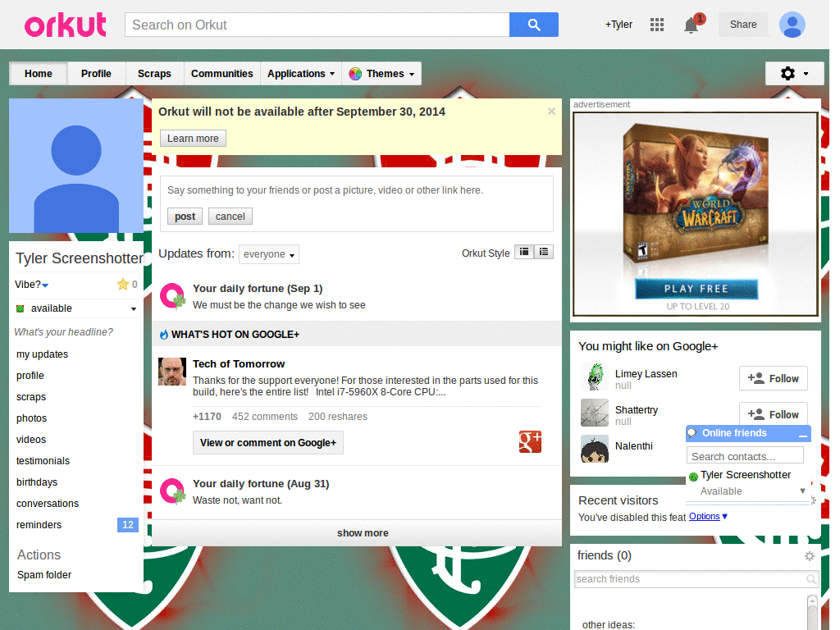Minimize the Online friends chat box
The width and height of the screenshot is (840, 630).
pos(802,435)
